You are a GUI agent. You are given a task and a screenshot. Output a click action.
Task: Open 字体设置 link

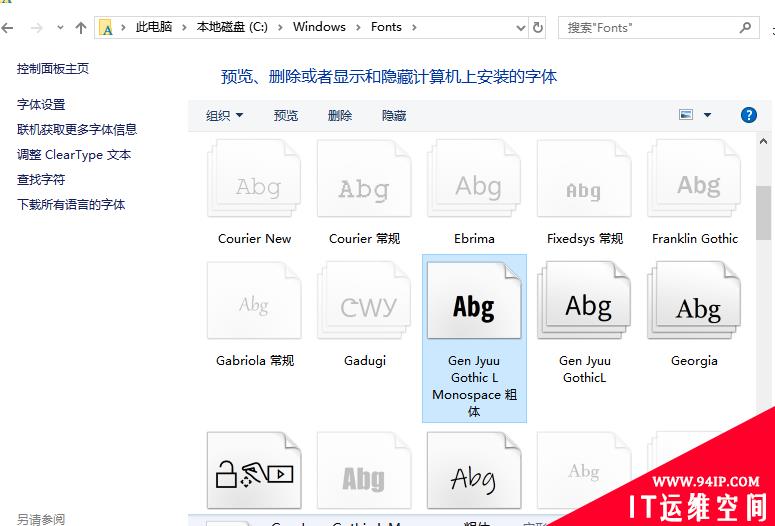coord(41,105)
